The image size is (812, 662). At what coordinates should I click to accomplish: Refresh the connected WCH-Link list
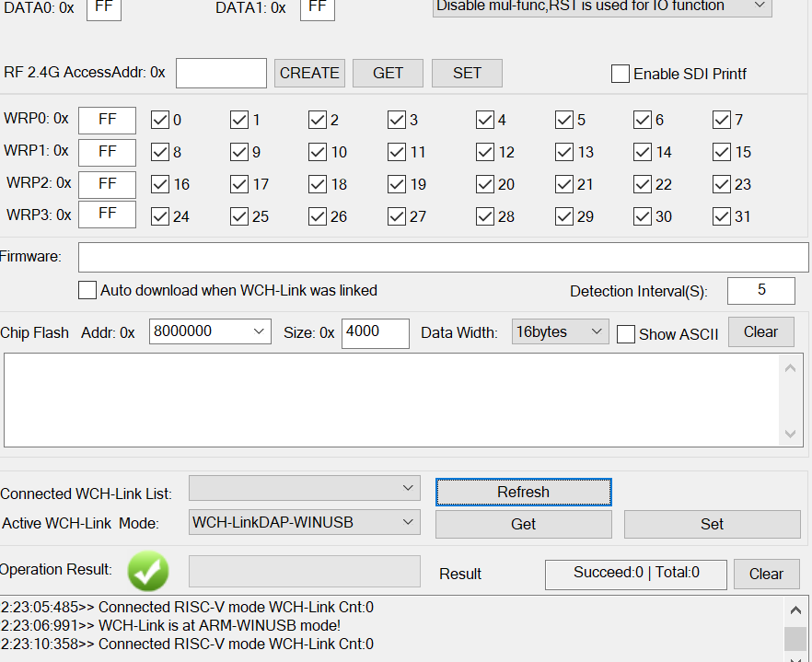click(524, 492)
